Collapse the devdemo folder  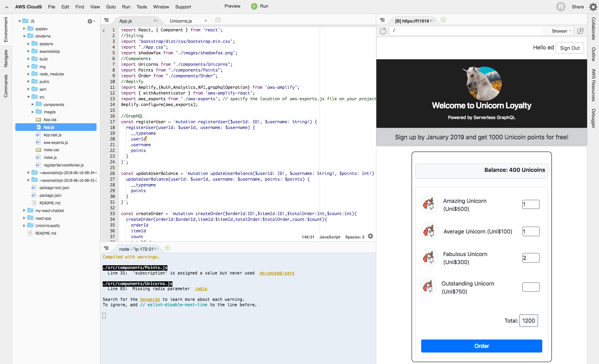coord(24,36)
